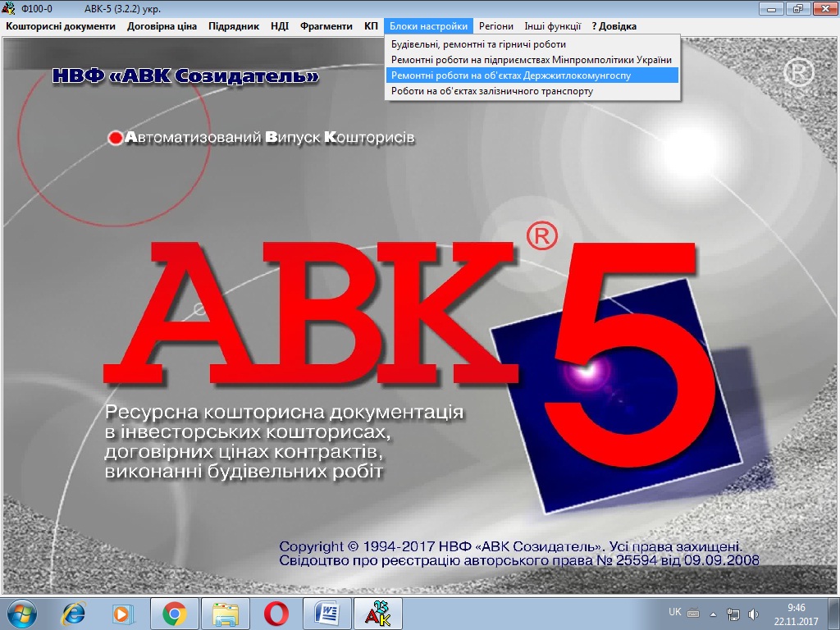Viewport: 840px width, 630px height.
Task: Open Windows Media Player from the taskbar
Action: tap(122, 614)
